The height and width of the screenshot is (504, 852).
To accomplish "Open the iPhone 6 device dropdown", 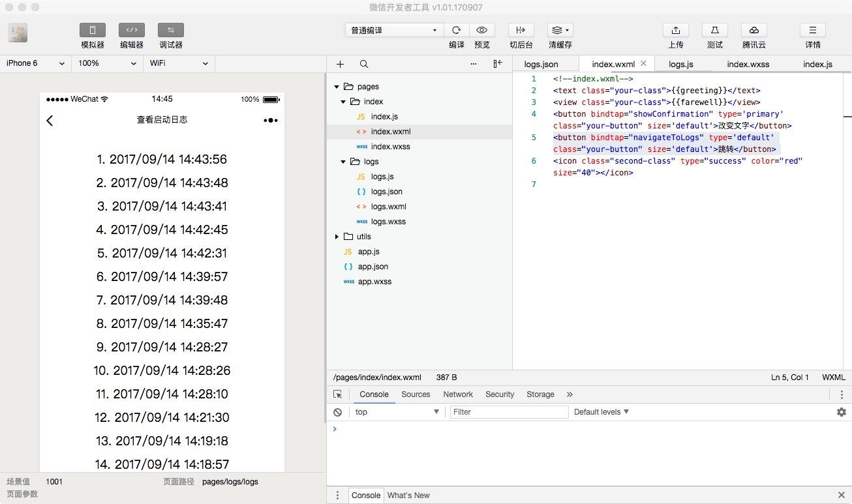I will point(36,63).
